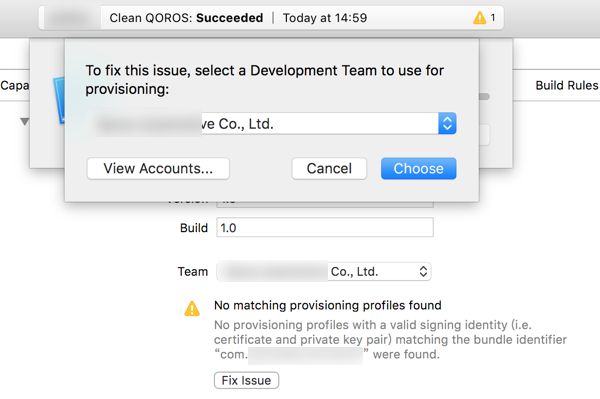This screenshot has height=399, width=600.
Task: Open the Team dropdown below the Build field
Action: pyautogui.click(x=324, y=272)
